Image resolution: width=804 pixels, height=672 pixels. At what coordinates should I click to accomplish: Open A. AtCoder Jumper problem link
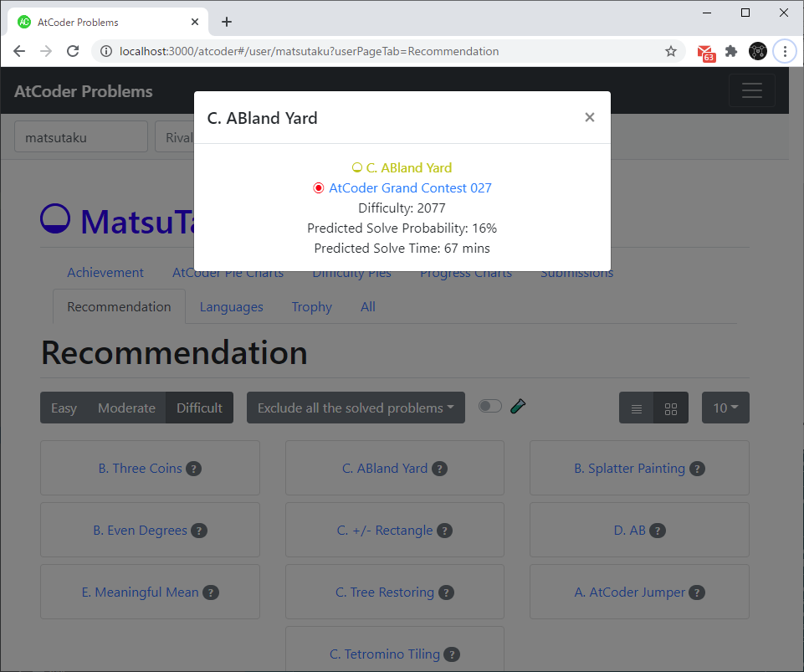click(629, 592)
